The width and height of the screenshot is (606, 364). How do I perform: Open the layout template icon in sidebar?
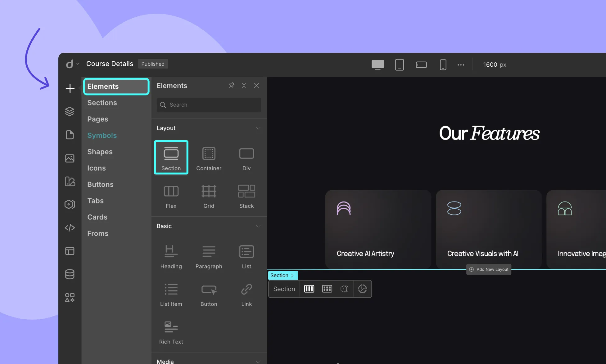pos(70,251)
